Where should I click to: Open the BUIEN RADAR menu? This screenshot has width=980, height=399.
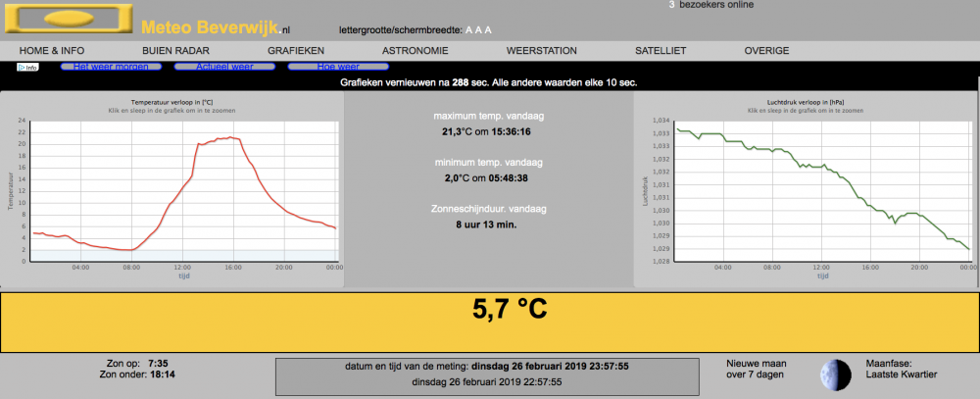coord(175,51)
